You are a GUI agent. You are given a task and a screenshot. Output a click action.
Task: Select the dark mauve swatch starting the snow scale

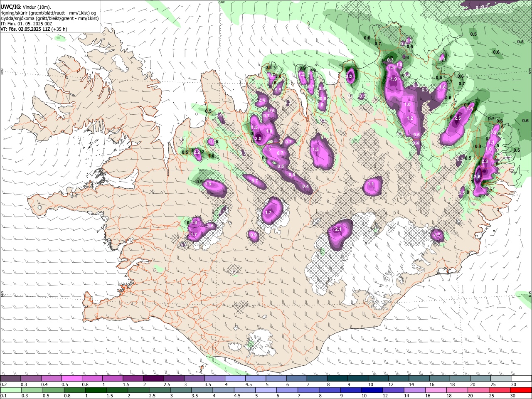[10, 378]
